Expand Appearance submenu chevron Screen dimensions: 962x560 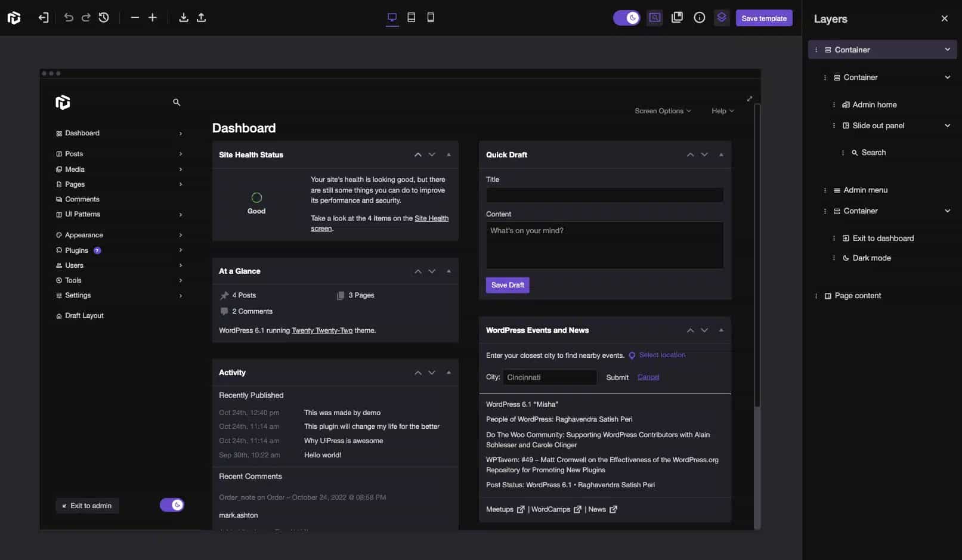[181, 235]
